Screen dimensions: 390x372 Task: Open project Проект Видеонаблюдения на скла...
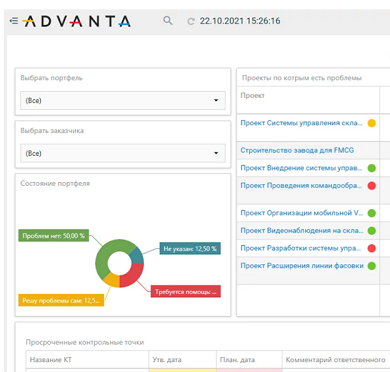(302, 231)
